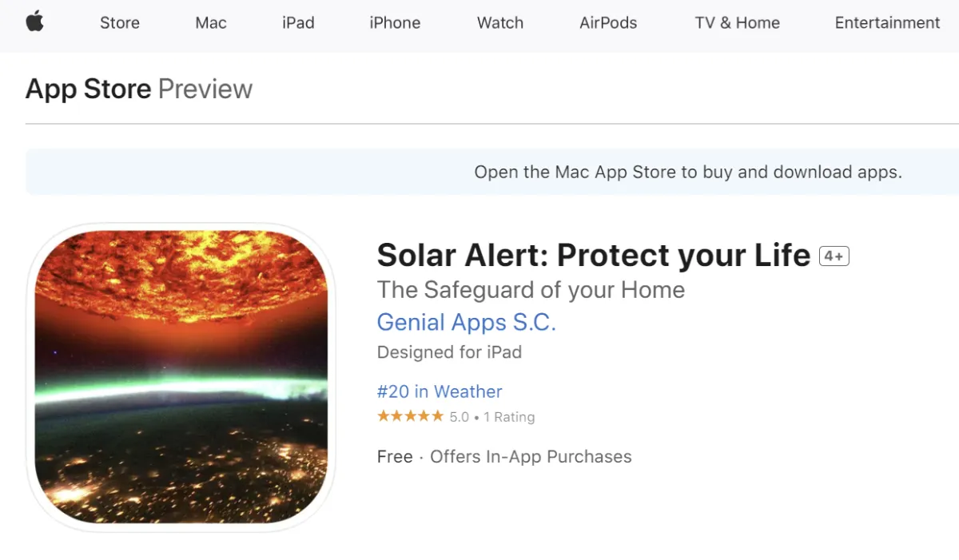Image resolution: width=959 pixels, height=560 pixels.
Task: Go to the Mac section
Action: (x=211, y=23)
